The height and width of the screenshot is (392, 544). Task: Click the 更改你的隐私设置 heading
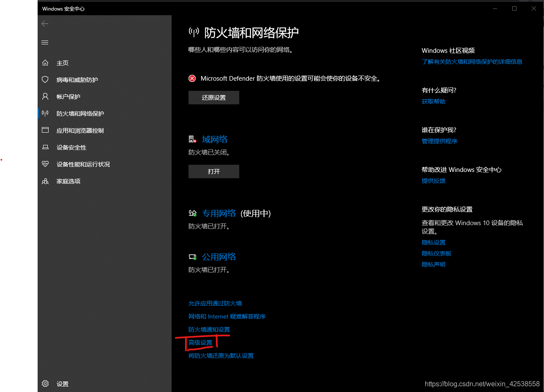coord(447,209)
